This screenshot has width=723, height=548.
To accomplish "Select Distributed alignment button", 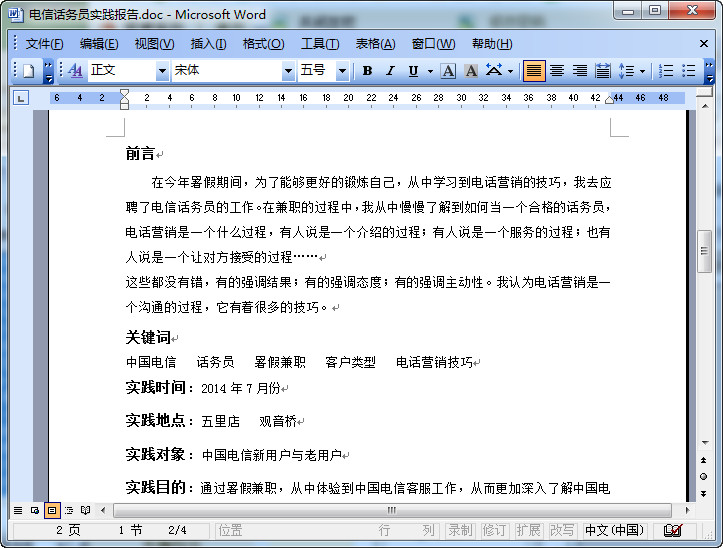I will pos(603,71).
